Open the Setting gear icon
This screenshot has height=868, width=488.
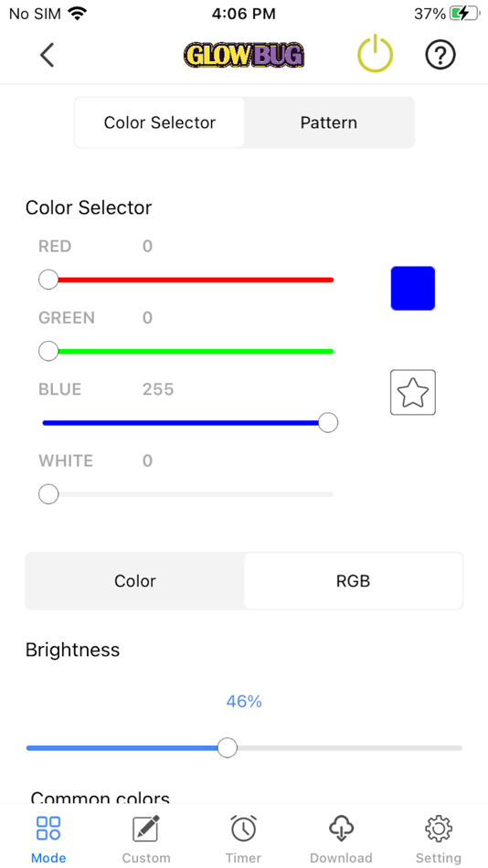439,828
